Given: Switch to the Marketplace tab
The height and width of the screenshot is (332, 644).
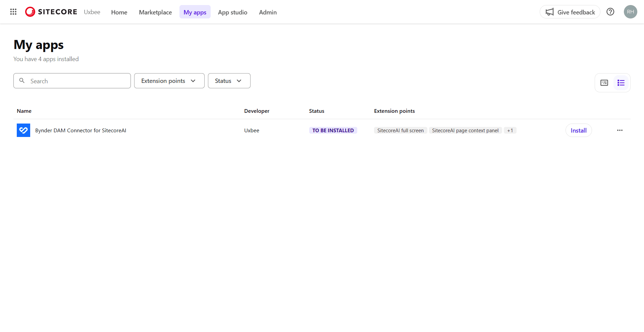Looking at the screenshot, I should pos(155,12).
